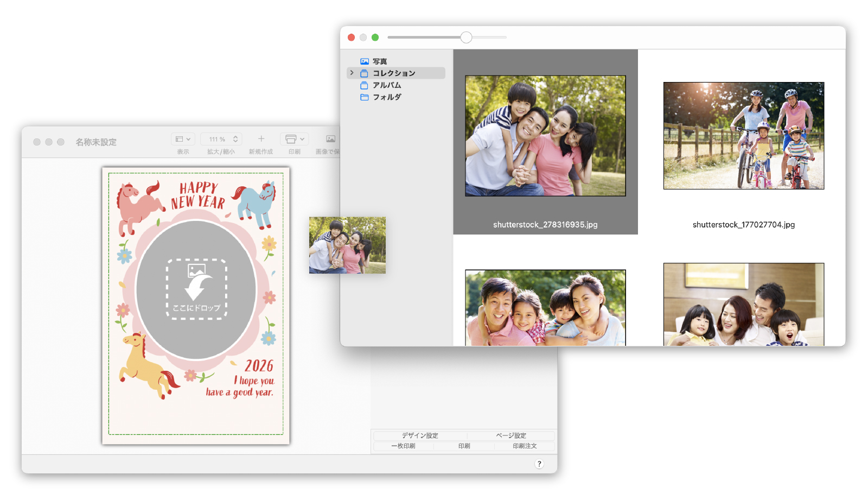Click the 111% zoom stepper arrows

click(x=235, y=139)
